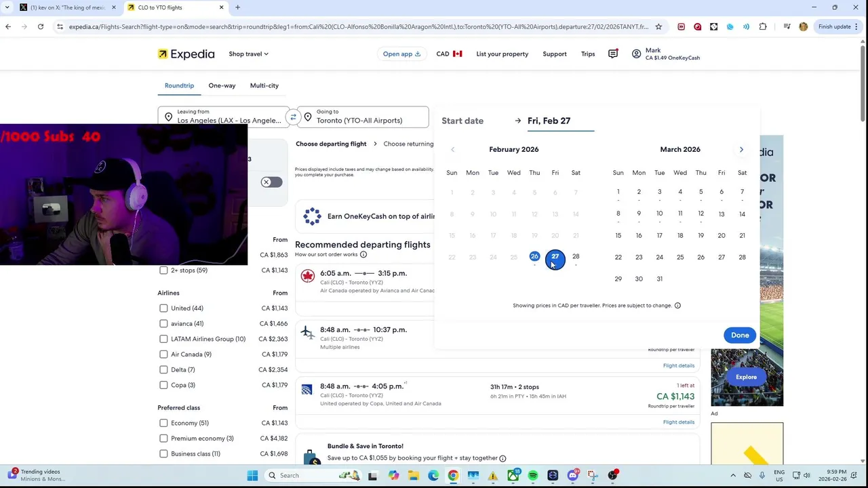The image size is (868, 488).
Task: Open Chrome profile avatar
Action: tap(804, 26)
